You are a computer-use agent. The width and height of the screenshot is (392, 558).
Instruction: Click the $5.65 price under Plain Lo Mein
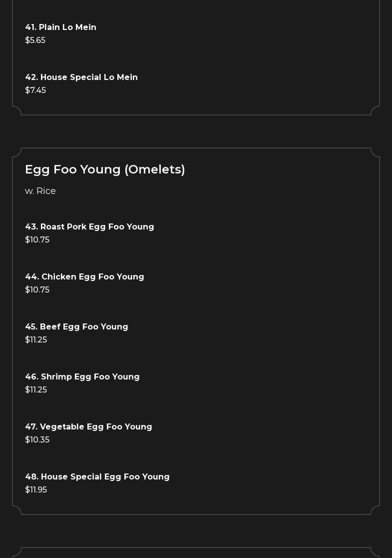(35, 40)
